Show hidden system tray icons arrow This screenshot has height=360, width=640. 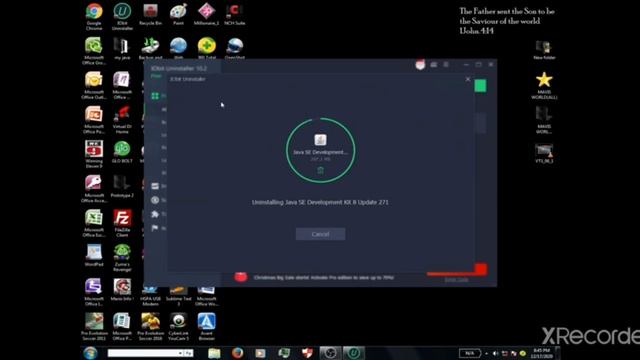[x=487, y=353]
